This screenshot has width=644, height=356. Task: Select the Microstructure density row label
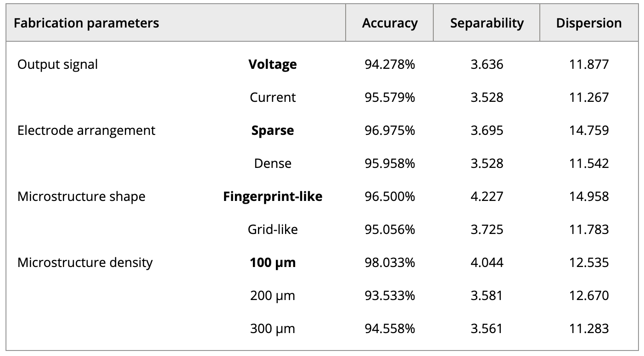click(85, 262)
